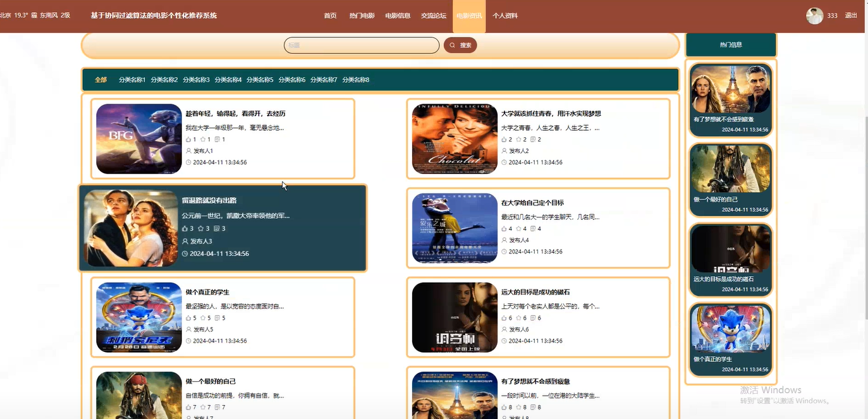The height and width of the screenshot is (419, 868).
Task: Click the 搜索 search button
Action: (460, 46)
